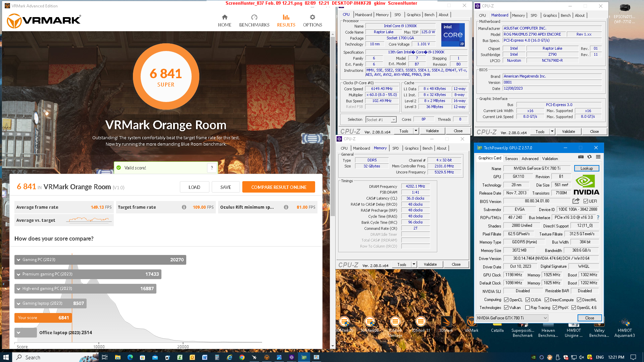Toggle the PhysX checkbox
Screen dimensions: 644x362
click(x=555, y=307)
